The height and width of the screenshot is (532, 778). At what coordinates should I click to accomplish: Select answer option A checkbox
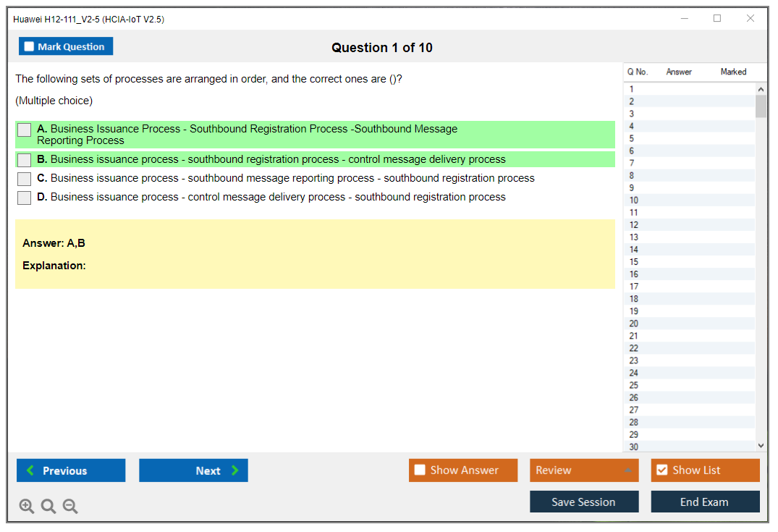(x=25, y=130)
